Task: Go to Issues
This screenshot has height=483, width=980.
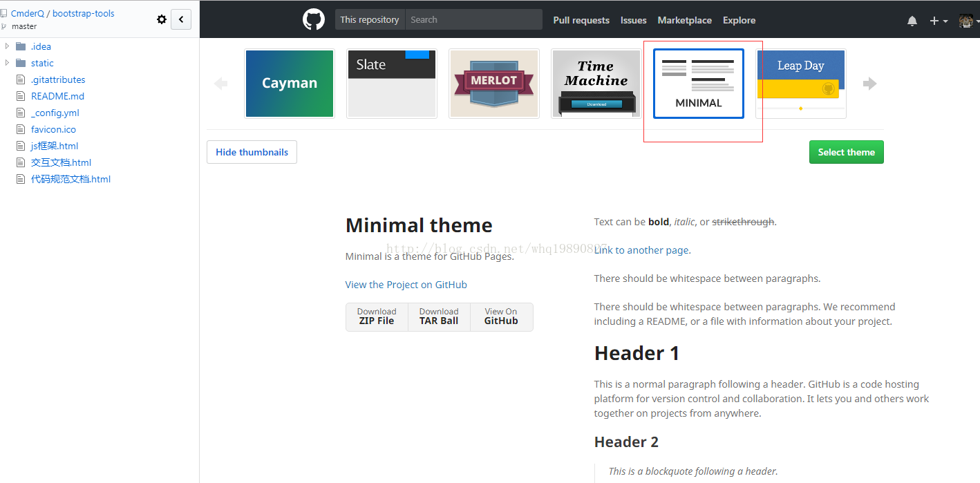Action: [634, 20]
